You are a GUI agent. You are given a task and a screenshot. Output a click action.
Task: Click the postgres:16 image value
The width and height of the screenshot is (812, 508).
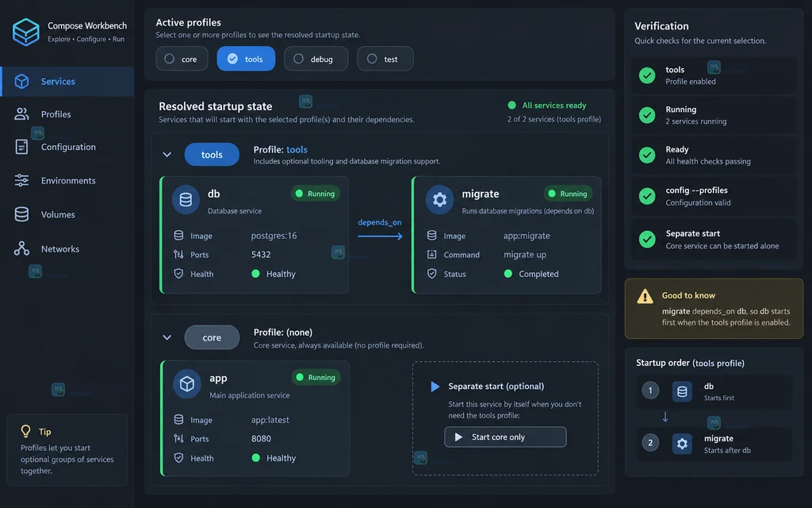[274, 235]
